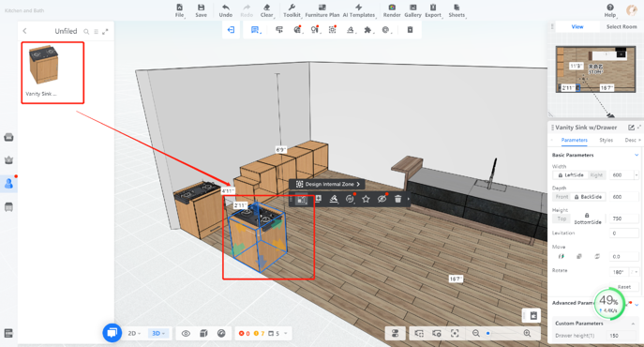Screen dimensions: 644x347
Task: Switch to the Select Room tab
Action: [622, 26]
